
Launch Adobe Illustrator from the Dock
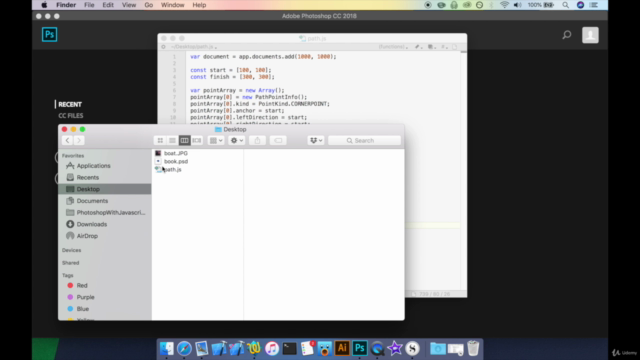click(342, 348)
